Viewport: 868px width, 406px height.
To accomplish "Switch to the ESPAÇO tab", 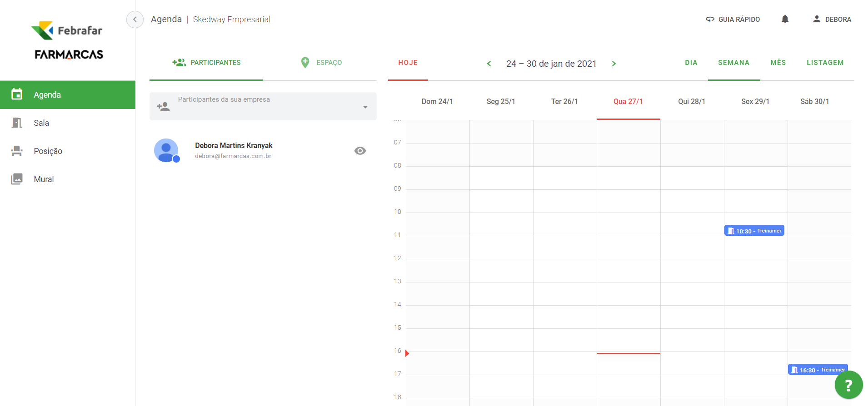I will (321, 63).
